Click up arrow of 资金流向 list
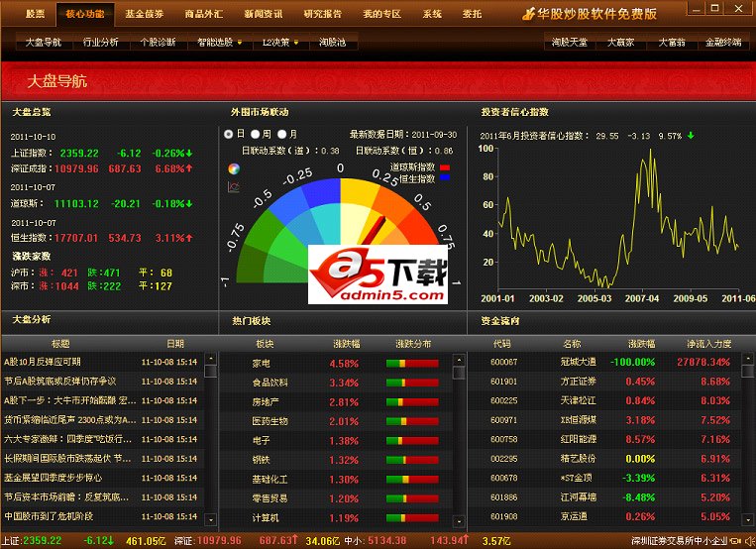 747,359
